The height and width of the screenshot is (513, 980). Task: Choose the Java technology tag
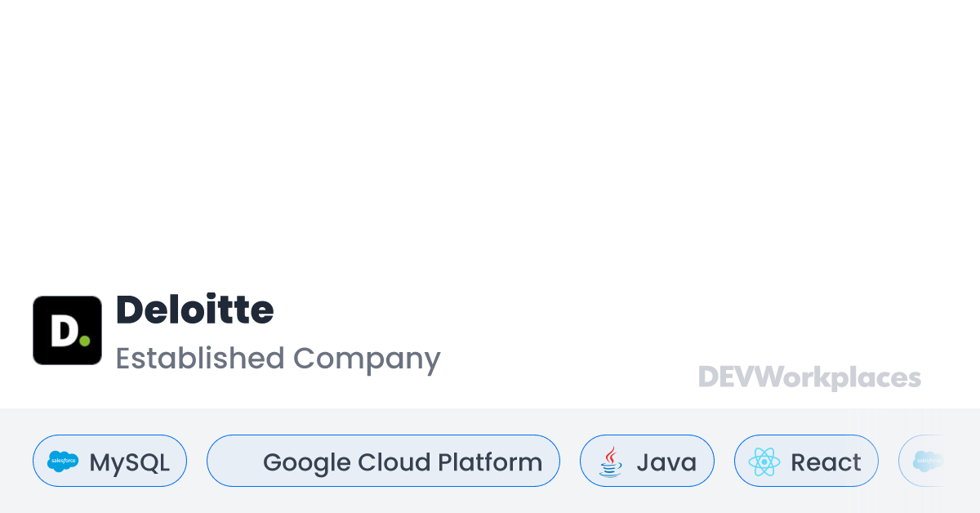point(647,462)
